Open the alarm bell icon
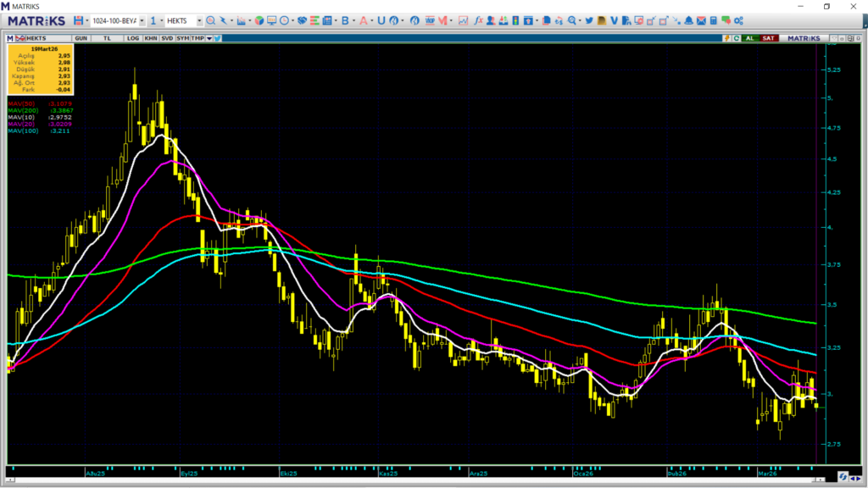868x488 pixels. click(688, 20)
